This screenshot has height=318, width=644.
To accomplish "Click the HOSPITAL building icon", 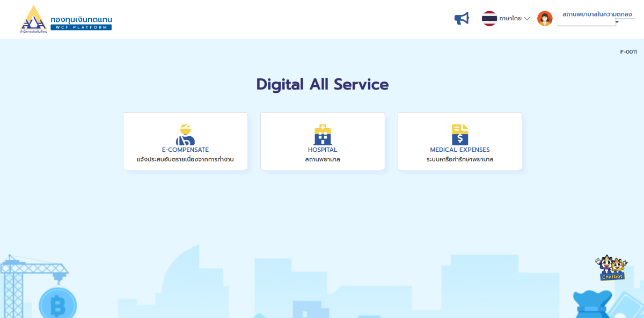I will pyautogui.click(x=323, y=134).
